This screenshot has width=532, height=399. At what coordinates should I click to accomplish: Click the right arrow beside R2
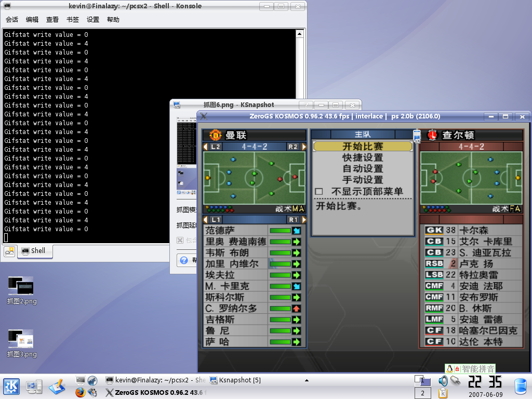(304, 147)
